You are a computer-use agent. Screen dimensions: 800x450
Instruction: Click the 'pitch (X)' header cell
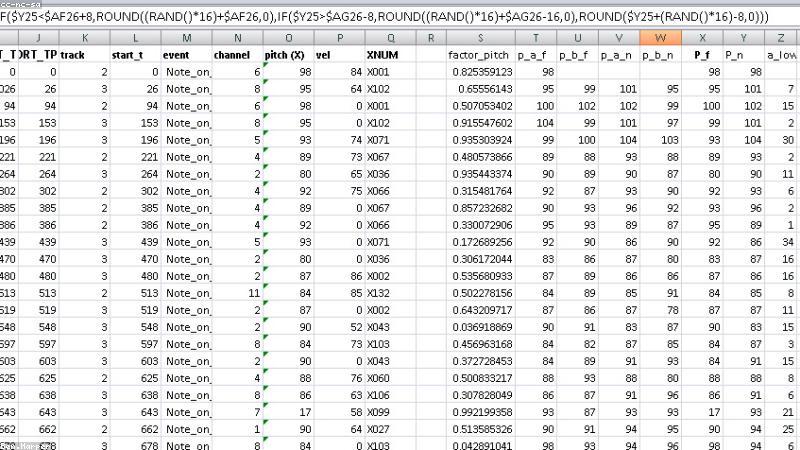[289, 55]
